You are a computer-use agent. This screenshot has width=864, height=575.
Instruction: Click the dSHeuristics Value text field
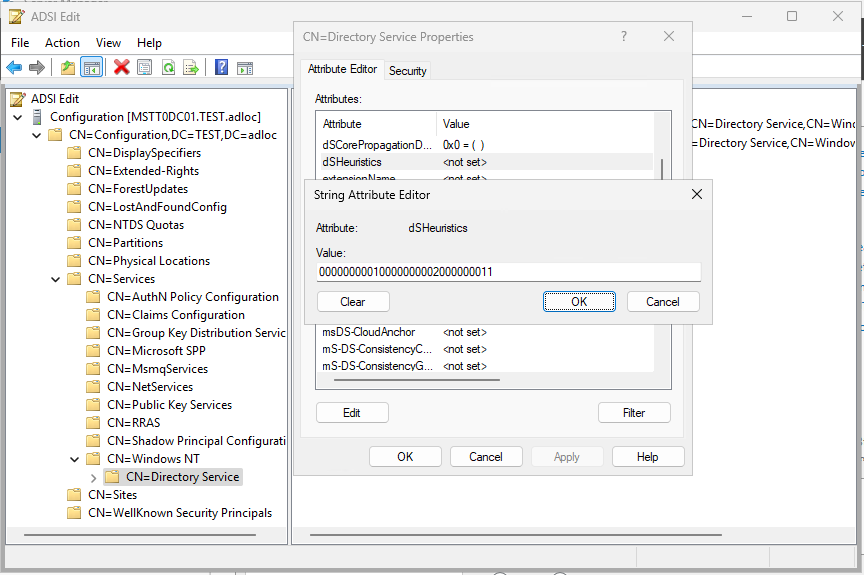tap(508, 272)
